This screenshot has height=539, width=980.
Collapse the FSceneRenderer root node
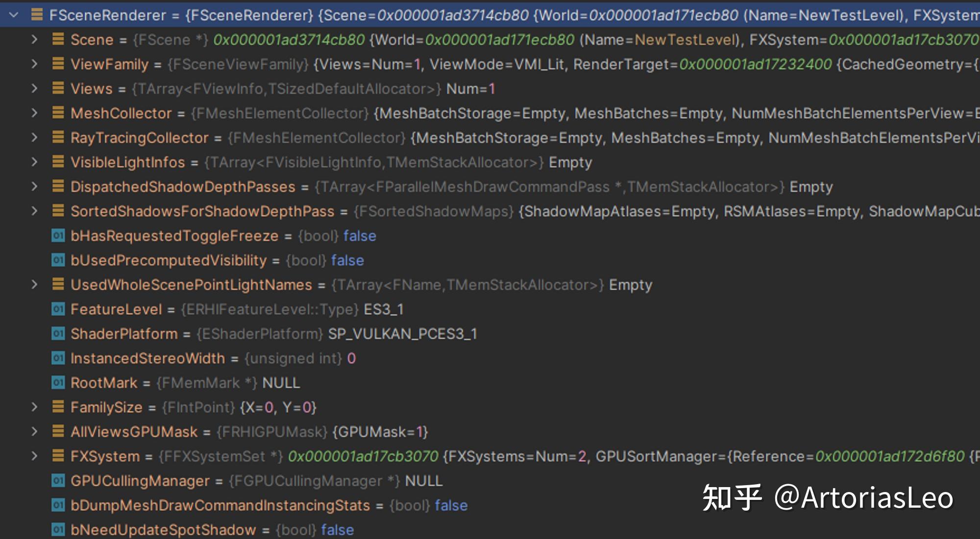pyautogui.click(x=14, y=15)
